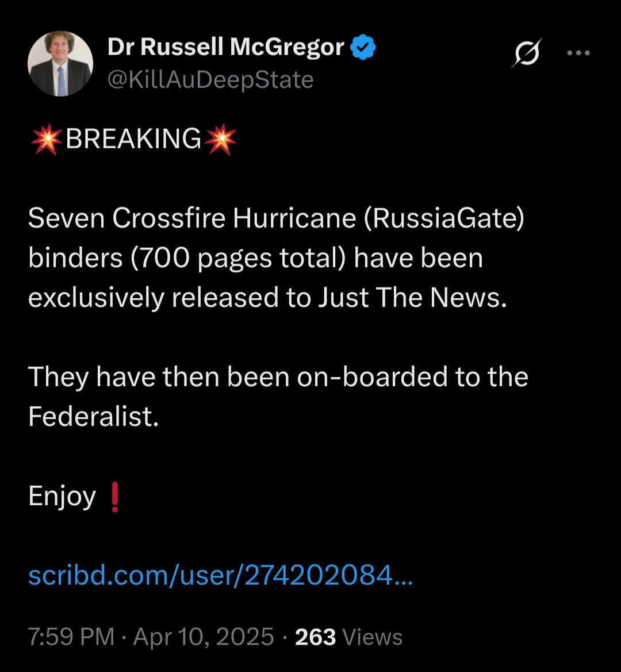
Task: Click the "They have then been on-boarded" line
Action: pos(278,377)
